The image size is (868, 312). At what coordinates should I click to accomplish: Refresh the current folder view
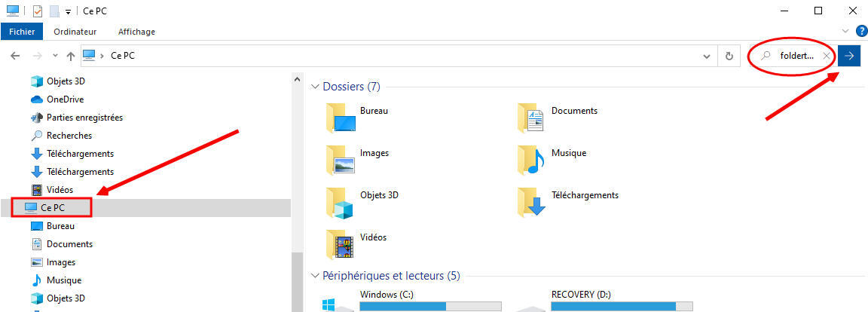729,56
